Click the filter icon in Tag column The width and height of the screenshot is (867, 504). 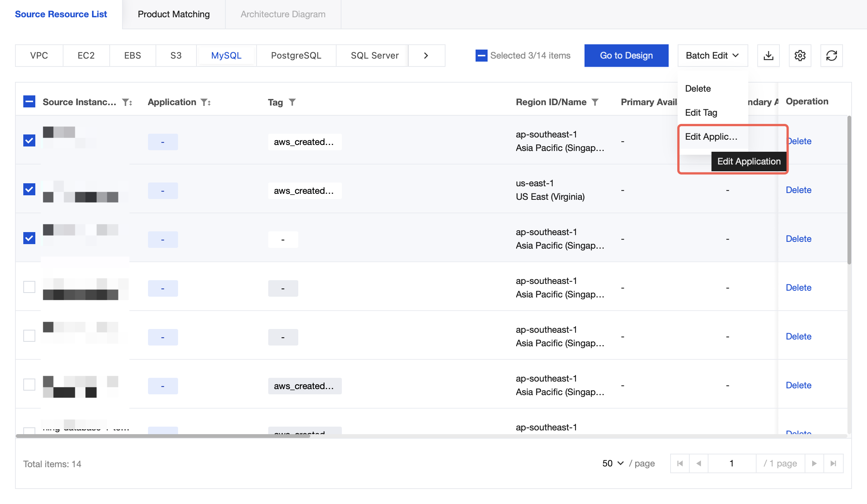(x=292, y=102)
